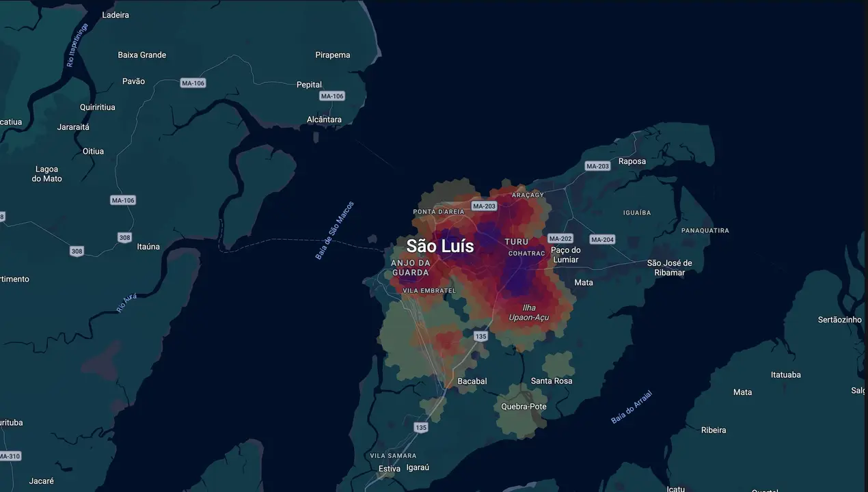Select the MA-203 shield near Ponta d'Areia
This screenshot has width=868, height=492.
coord(484,206)
